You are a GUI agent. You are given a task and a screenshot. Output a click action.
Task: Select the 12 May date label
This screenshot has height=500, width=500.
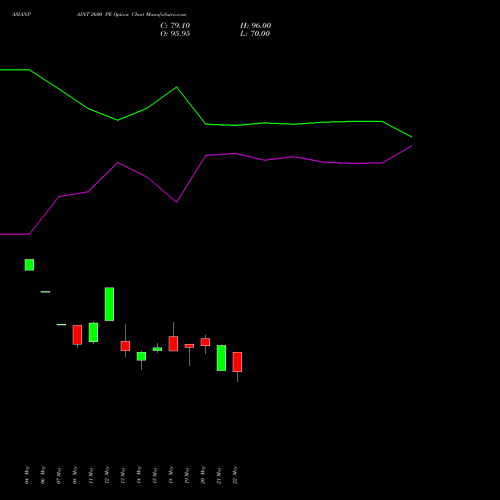click(107, 475)
